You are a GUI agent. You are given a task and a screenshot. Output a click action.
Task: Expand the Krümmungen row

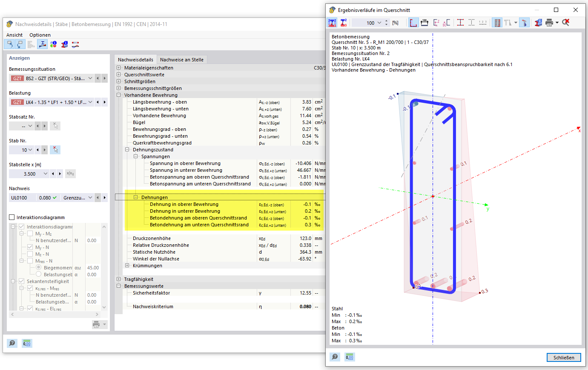(x=127, y=266)
